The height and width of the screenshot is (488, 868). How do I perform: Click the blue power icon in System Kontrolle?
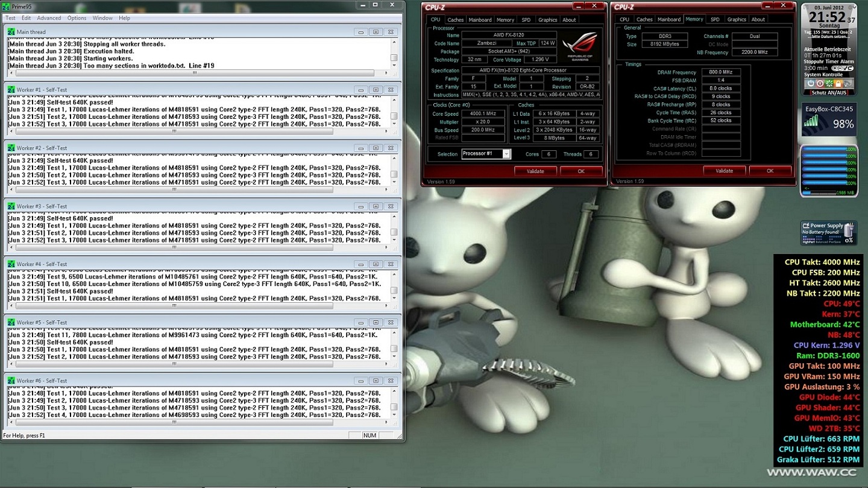pos(811,83)
